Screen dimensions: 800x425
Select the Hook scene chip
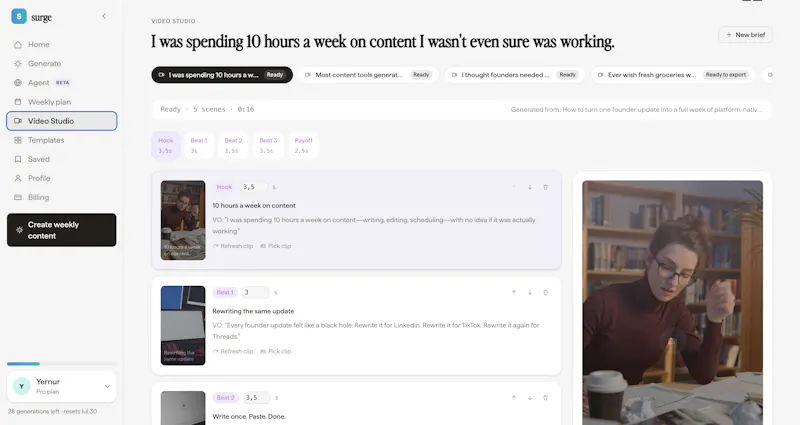pos(165,145)
